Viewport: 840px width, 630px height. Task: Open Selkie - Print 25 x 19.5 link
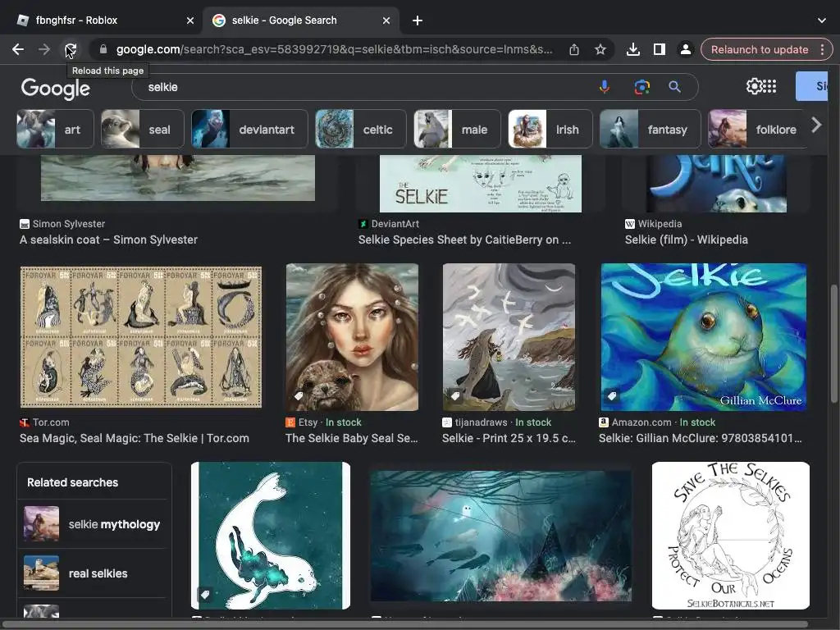pos(509,438)
